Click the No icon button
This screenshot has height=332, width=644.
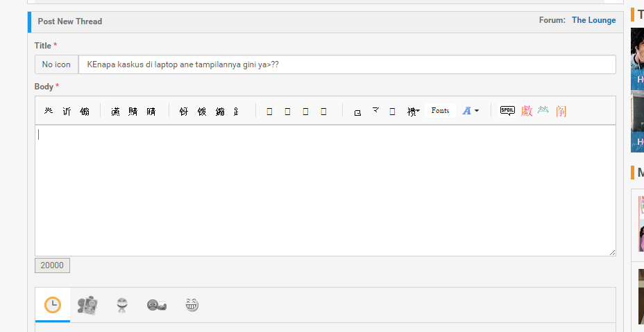coord(56,64)
